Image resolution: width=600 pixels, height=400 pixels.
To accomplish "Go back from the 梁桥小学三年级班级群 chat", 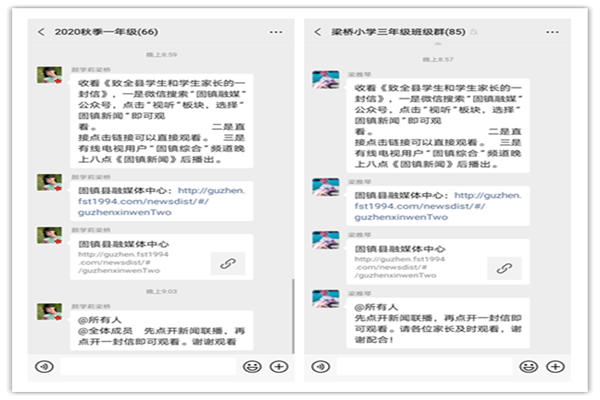I will 320,32.
